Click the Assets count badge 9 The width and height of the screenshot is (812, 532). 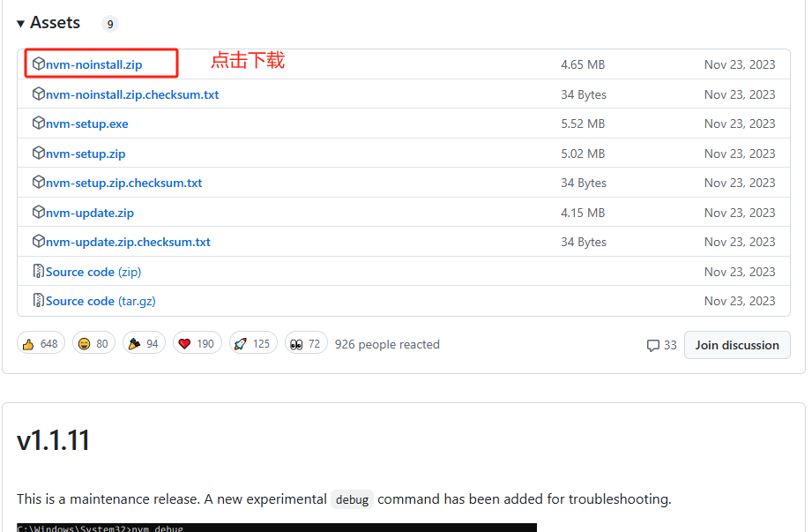[110, 24]
